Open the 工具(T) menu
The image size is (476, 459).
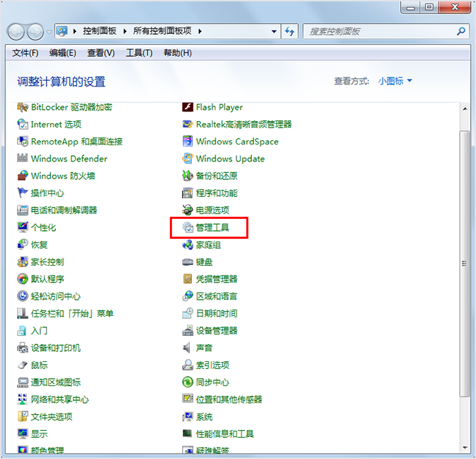139,53
